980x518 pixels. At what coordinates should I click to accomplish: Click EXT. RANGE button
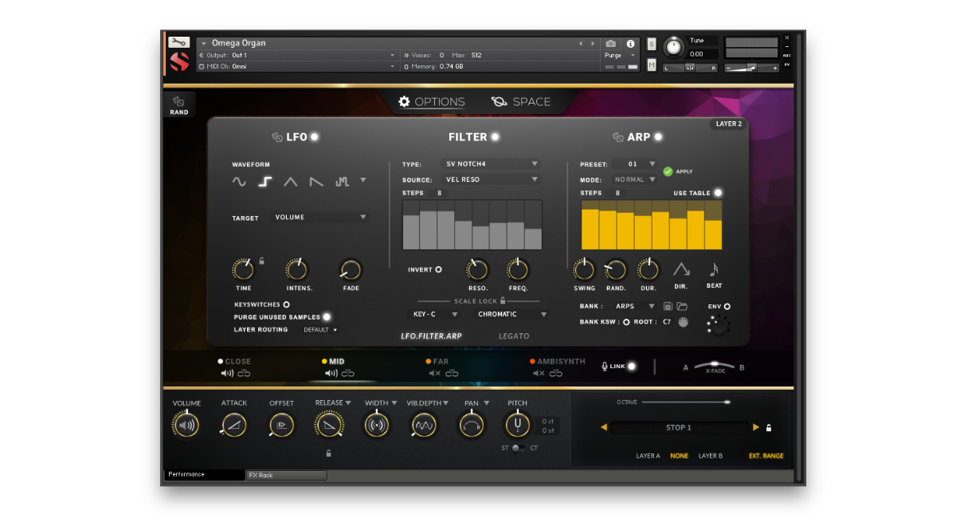[766, 456]
